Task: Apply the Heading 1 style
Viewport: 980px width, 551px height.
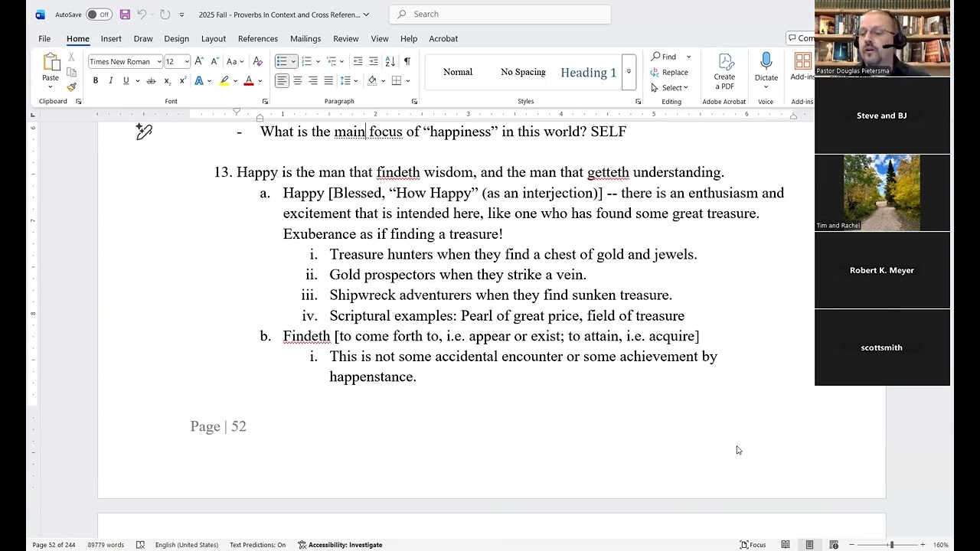Action: pyautogui.click(x=588, y=72)
